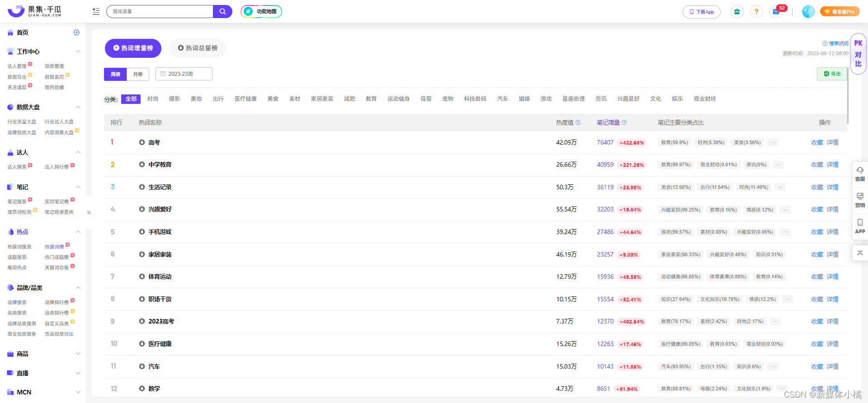Collapse the 数据大盘 section
868x403 pixels.
(78, 107)
